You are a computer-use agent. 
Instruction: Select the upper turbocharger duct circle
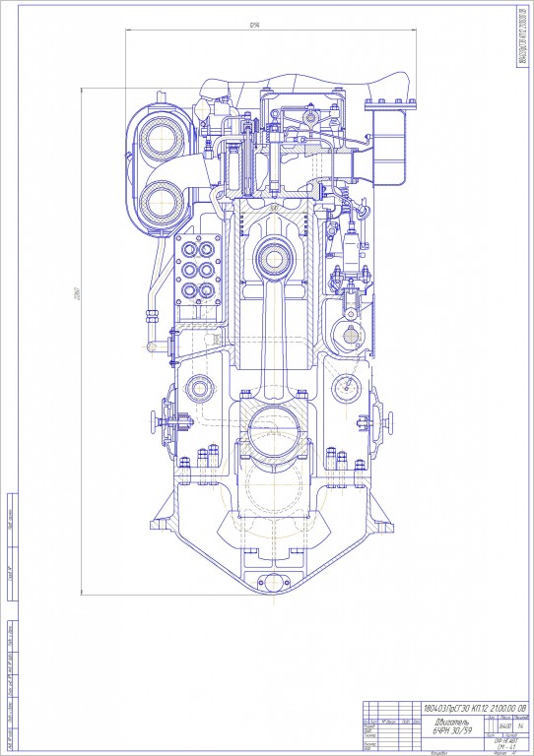[x=162, y=140]
